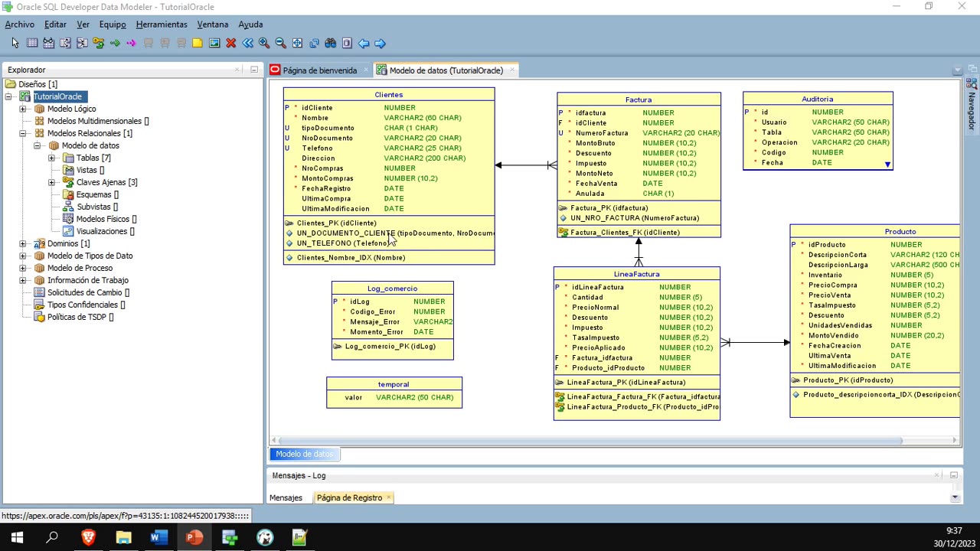Open the Herramientas menu
Screen dimensions: 980x551
(x=162, y=24)
